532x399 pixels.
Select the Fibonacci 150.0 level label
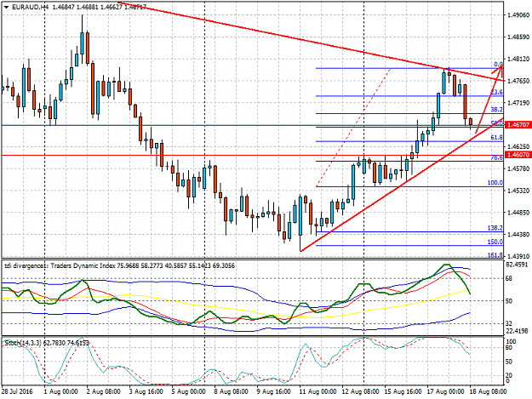495,242
